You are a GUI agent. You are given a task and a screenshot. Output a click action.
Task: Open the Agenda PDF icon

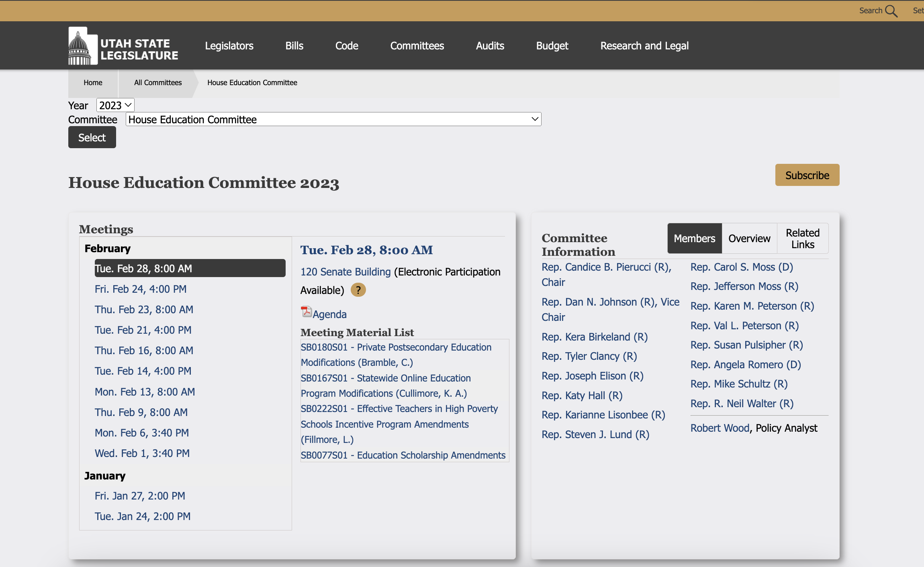(x=306, y=312)
